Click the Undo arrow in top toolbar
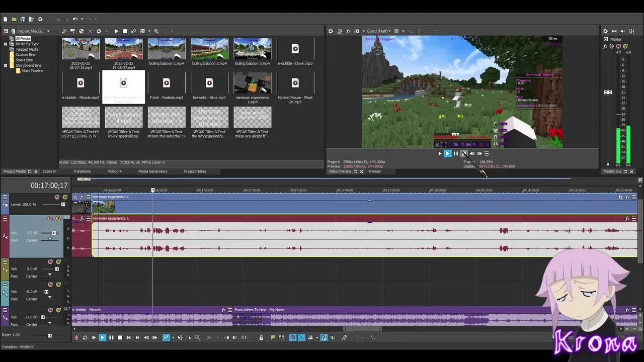The image size is (644, 362). [x=75, y=19]
